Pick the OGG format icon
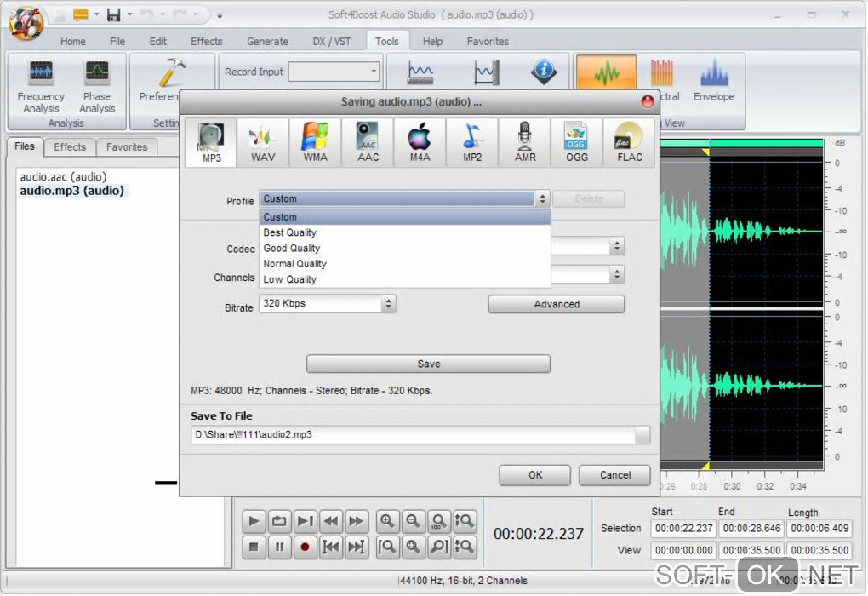868x596 pixels. pyautogui.click(x=576, y=142)
